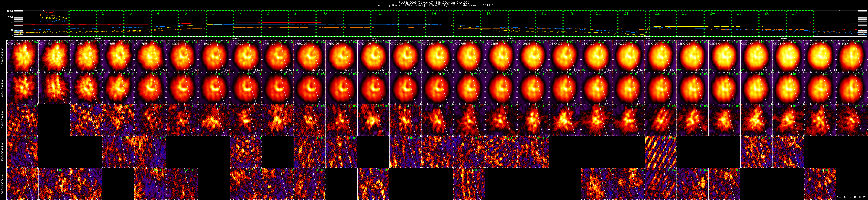Click the 25.0-50.0 keV row label
The height and width of the screenshot is (200, 868).
coord(2,152)
